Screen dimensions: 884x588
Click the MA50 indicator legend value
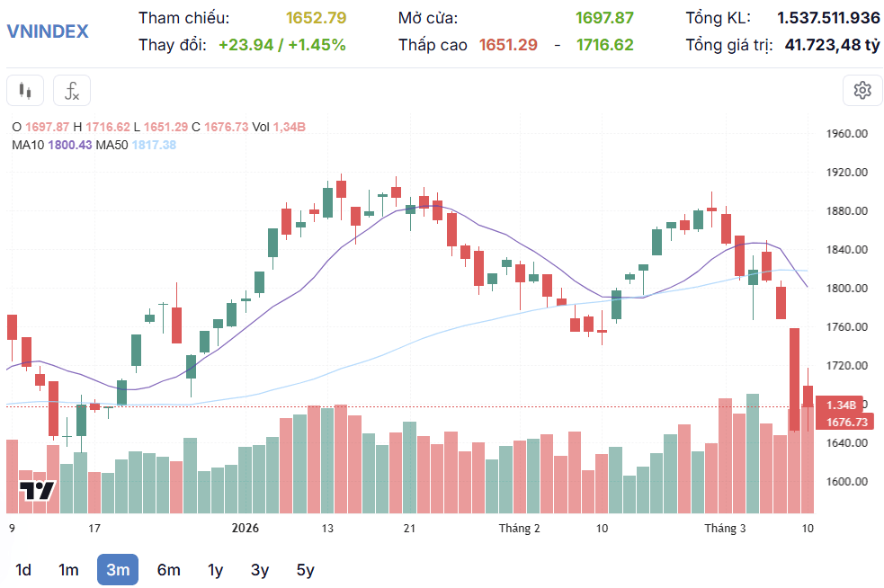pos(154,145)
